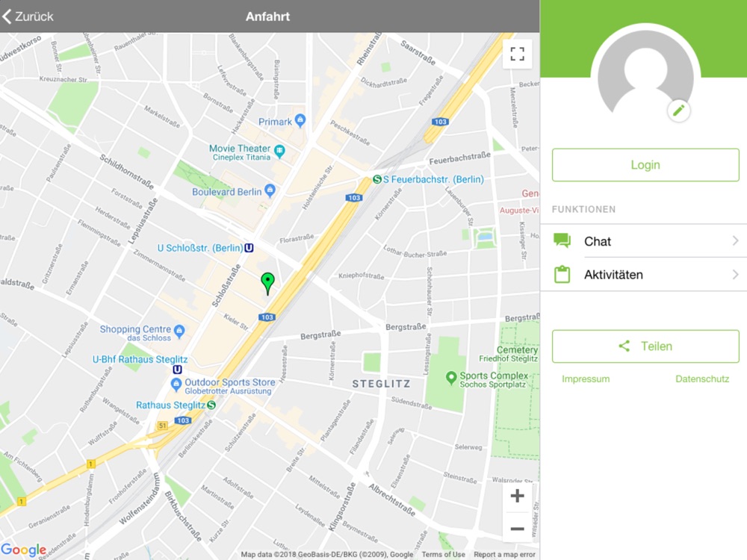Zoom out on the map
The image size is (747, 560).
pyautogui.click(x=517, y=528)
